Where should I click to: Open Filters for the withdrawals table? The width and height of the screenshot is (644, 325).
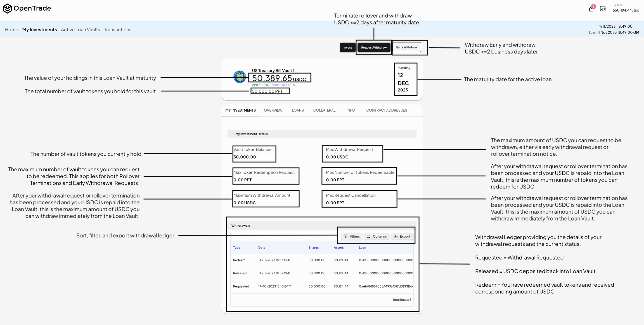[x=352, y=236]
